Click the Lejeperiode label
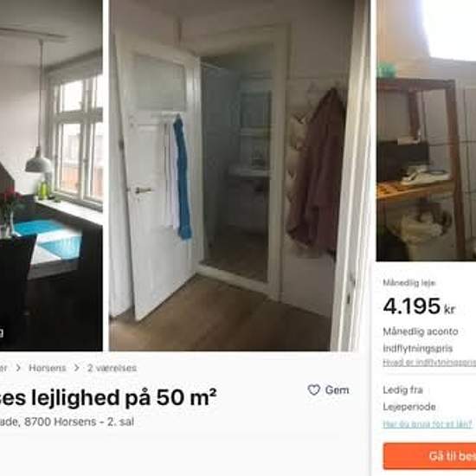Viewport: 476px width, 476px height. [x=409, y=407]
